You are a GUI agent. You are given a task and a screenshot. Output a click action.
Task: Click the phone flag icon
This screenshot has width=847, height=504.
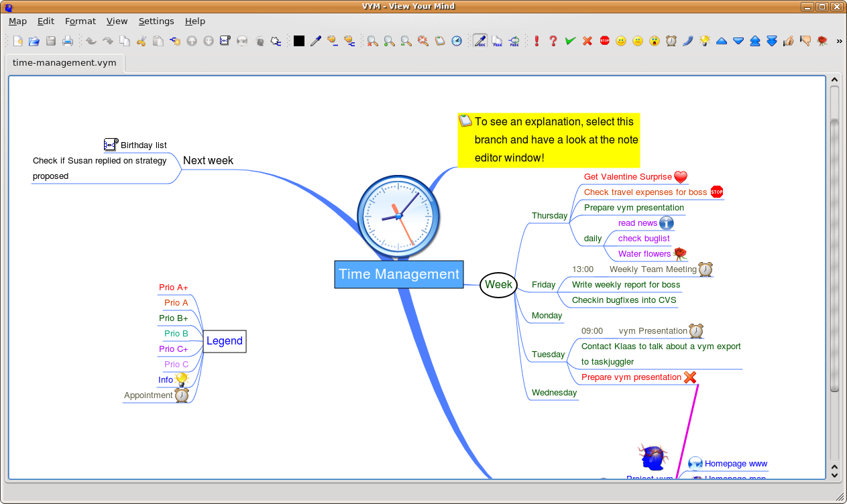coord(688,41)
